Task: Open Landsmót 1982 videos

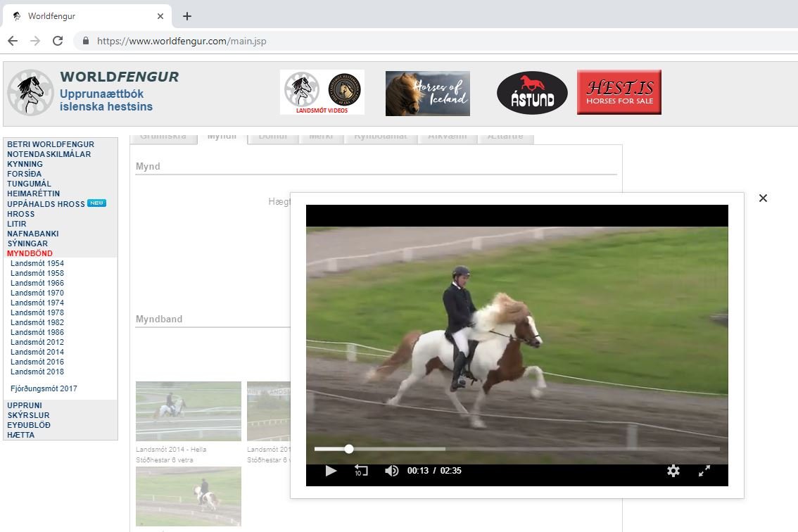Action: pos(37,322)
